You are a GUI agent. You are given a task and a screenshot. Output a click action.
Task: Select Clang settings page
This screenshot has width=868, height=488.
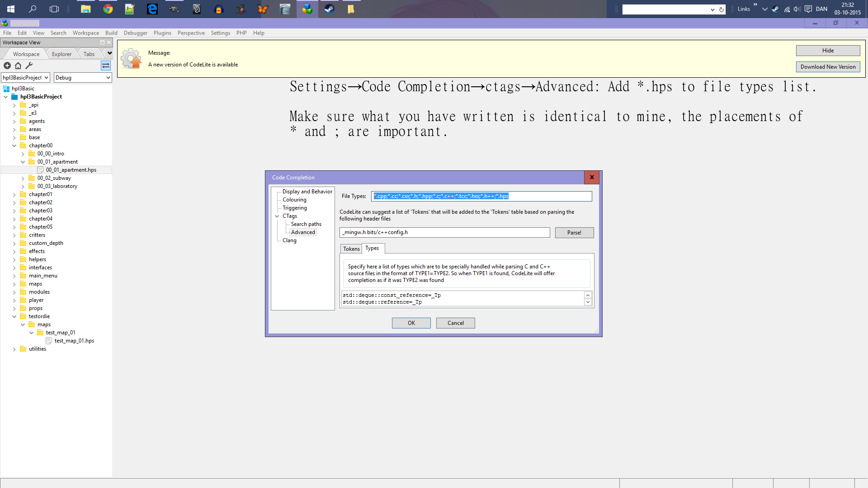click(x=289, y=240)
